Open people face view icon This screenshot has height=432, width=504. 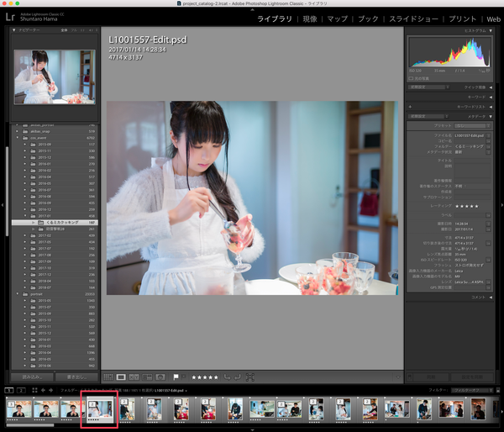tap(160, 377)
